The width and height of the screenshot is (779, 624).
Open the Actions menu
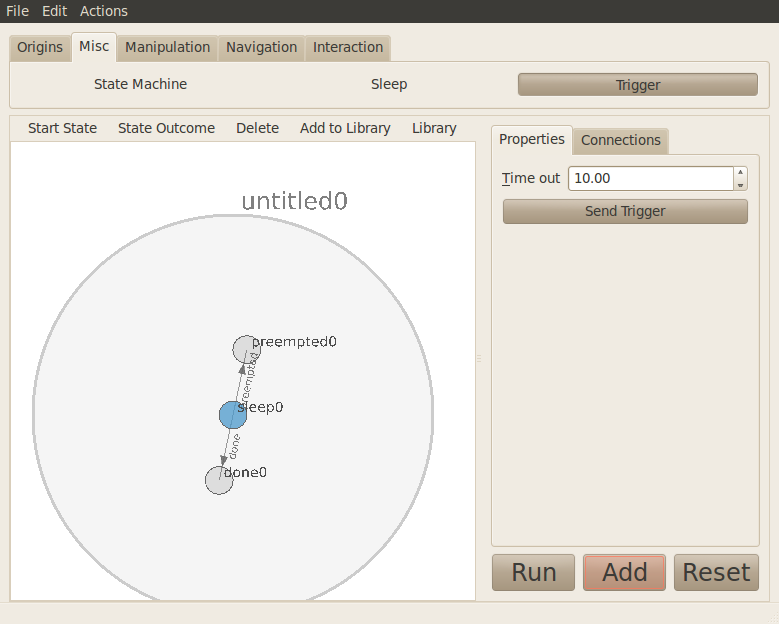[x=104, y=11]
